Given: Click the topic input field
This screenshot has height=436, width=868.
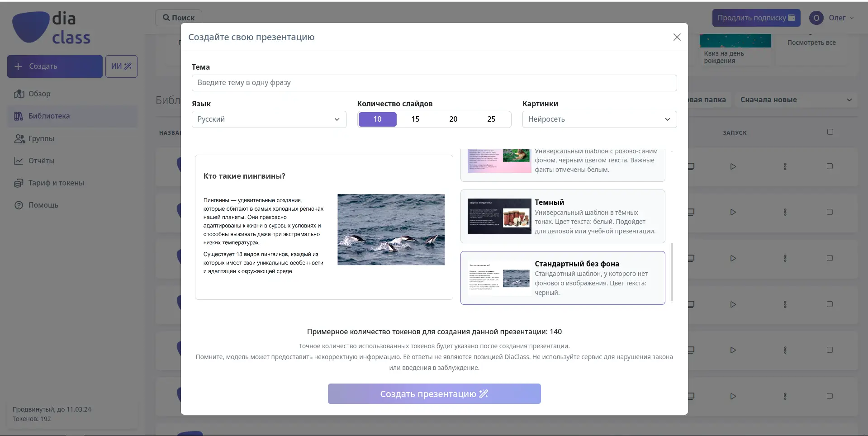Looking at the screenshot, I should pyautogui.click(x=434, y=83).
